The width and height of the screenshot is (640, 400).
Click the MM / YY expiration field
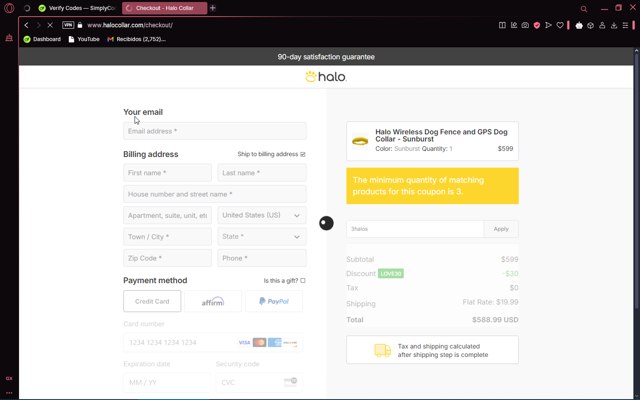tap(167, 382)
